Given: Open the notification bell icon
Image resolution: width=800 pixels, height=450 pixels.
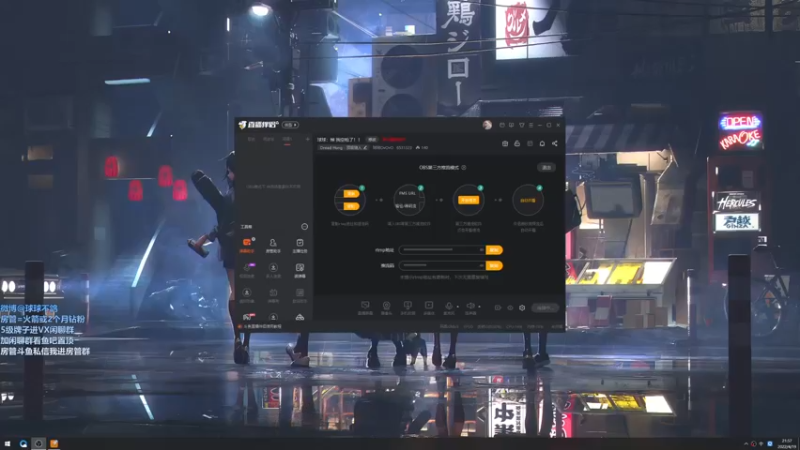Looking at the screenshot, I should pyautogui.click(x=542, y=143).
